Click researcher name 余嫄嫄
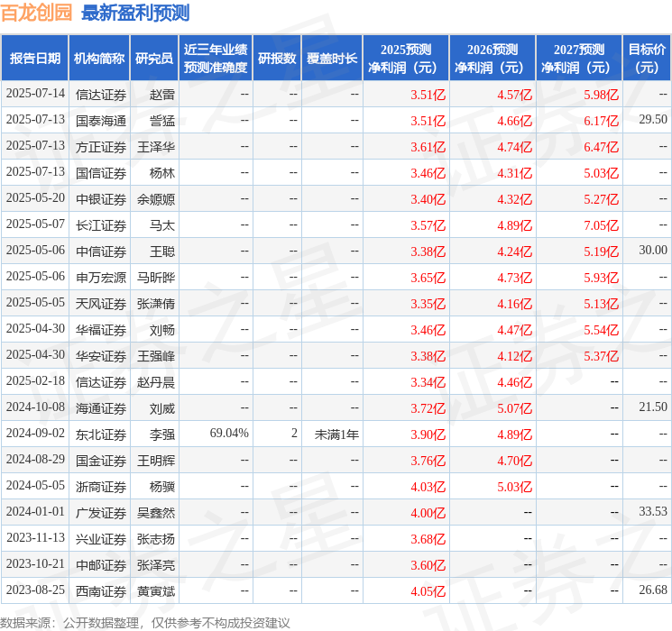 pos(156,199)
